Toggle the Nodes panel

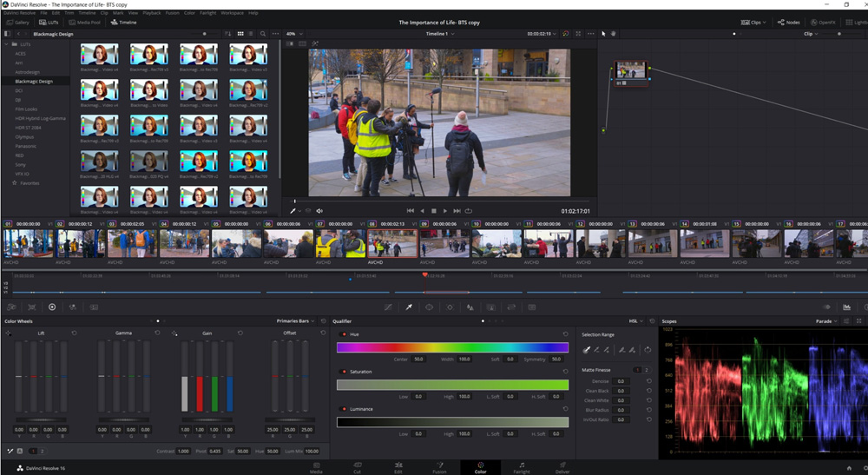pyautogui.click(x=788, y=23)
